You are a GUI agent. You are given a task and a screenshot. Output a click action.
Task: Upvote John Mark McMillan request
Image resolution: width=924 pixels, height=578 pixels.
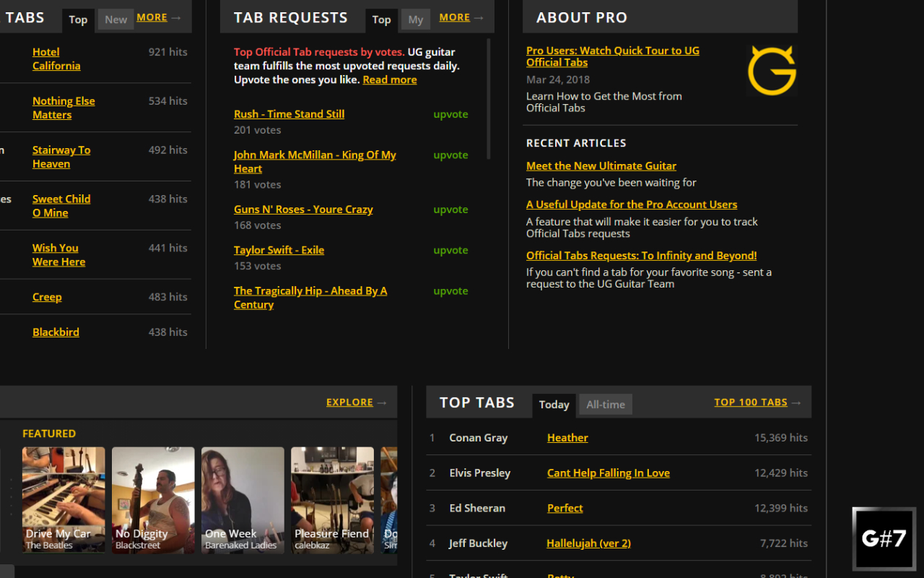click(x=450, y=155)
